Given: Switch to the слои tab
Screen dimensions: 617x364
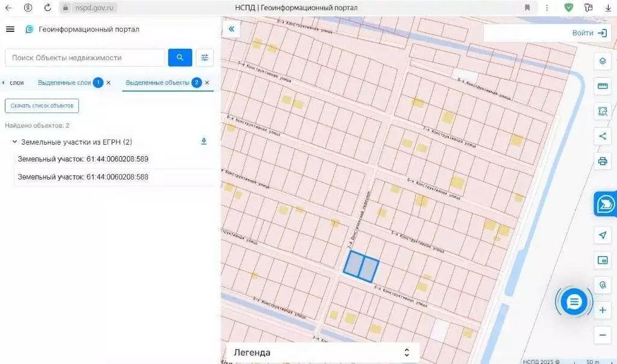Looking at the screenshot, I should [x=16, y=83].
